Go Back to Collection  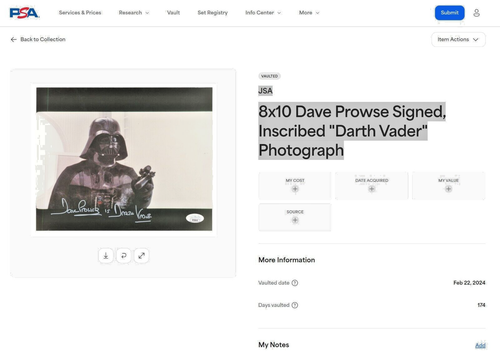coord(38,39)
